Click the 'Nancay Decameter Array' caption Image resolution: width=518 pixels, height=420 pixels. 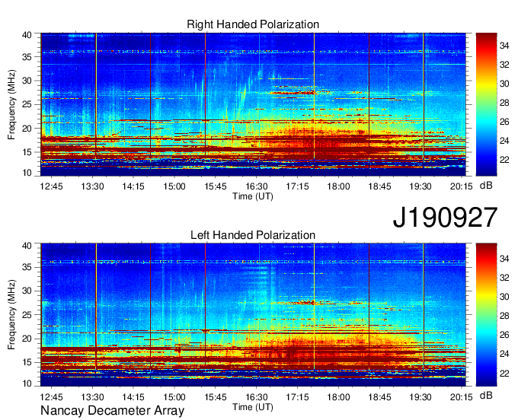(112, 411)
